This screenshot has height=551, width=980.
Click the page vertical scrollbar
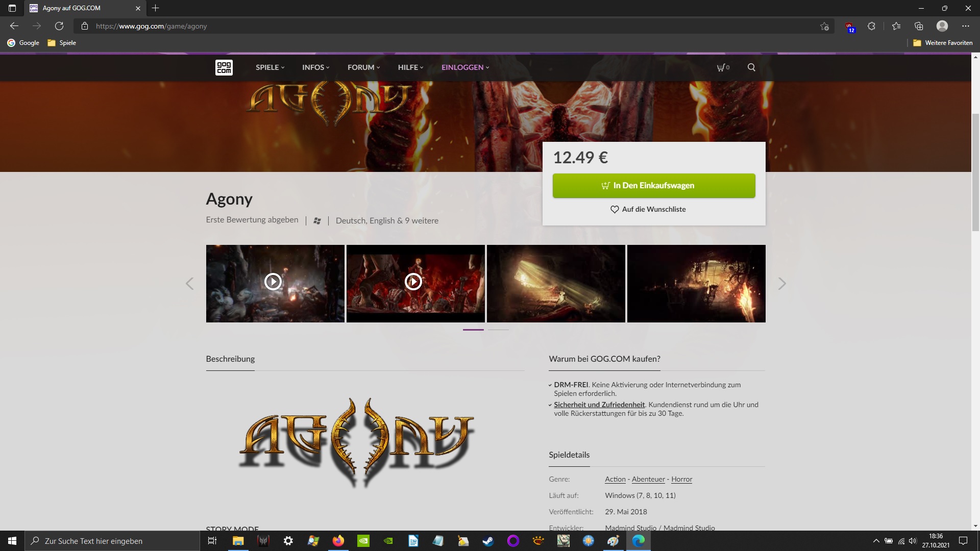pyautogui.click(x=975, y=172)
